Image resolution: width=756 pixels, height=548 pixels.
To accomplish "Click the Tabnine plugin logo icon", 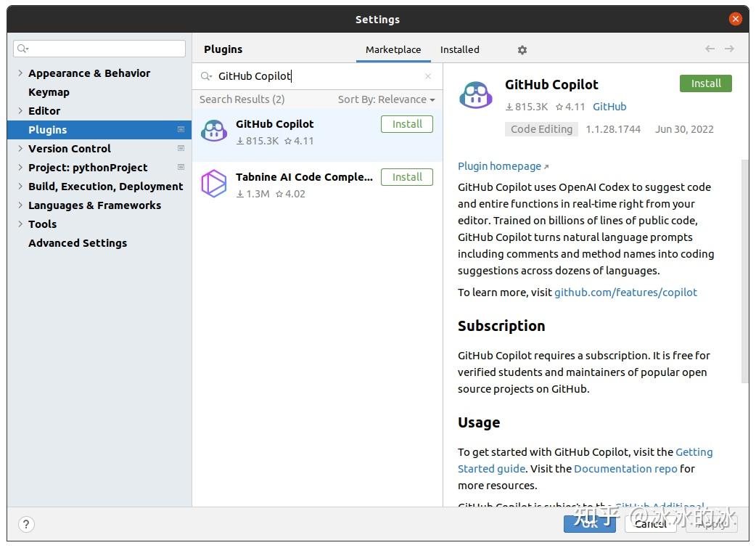I will coord(214,184).
